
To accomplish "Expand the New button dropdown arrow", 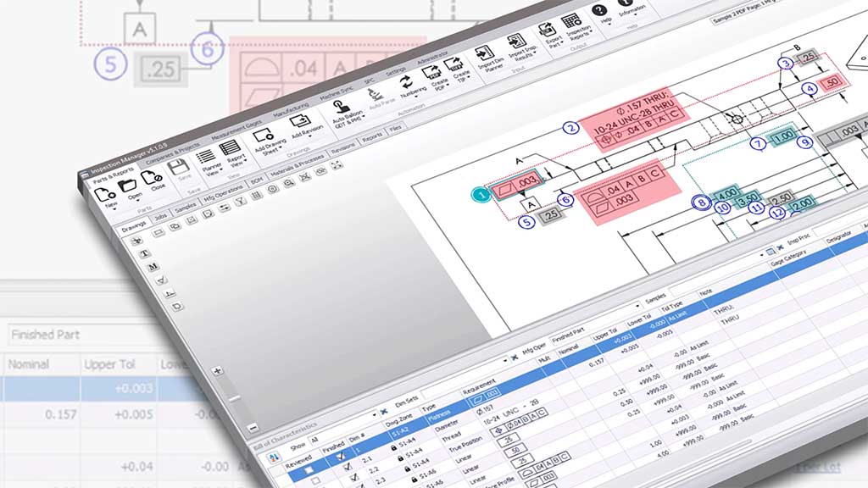I will point(115,209).
